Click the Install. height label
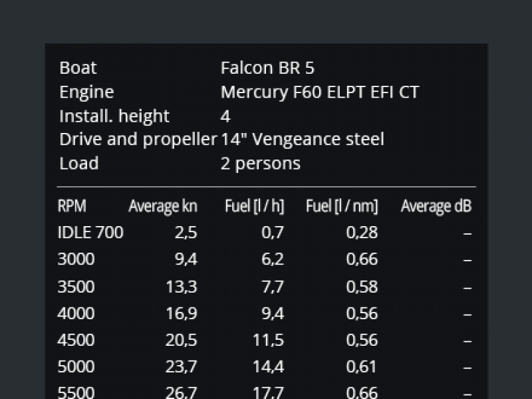The image size is (532, 399). (114, 116)
